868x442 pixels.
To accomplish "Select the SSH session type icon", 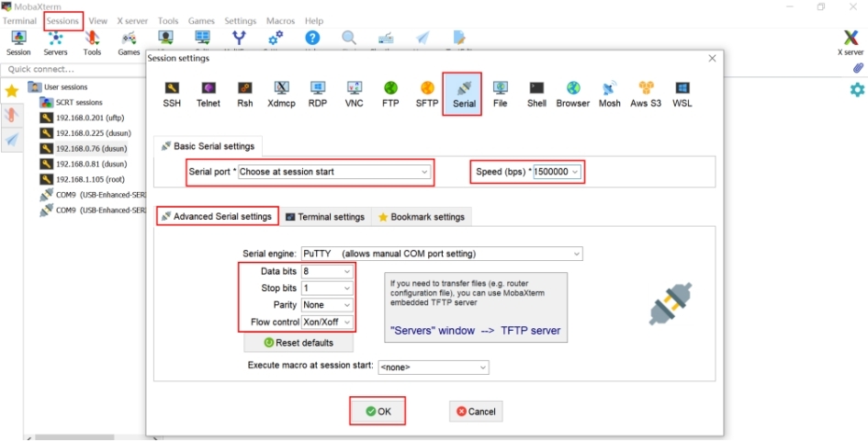I will (172, 94).
